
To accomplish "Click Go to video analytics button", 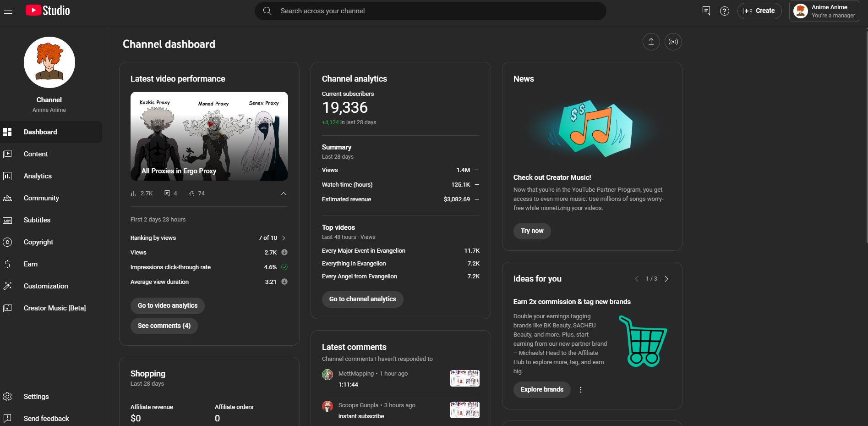I will [168, 305].
